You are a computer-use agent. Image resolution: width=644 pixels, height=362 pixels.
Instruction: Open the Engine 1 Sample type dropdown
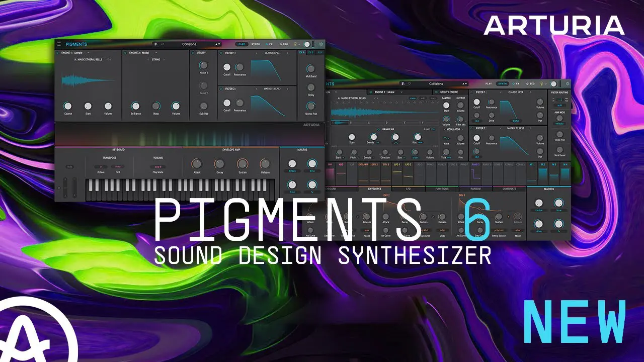pyautogui.click(x=88, y=52)
